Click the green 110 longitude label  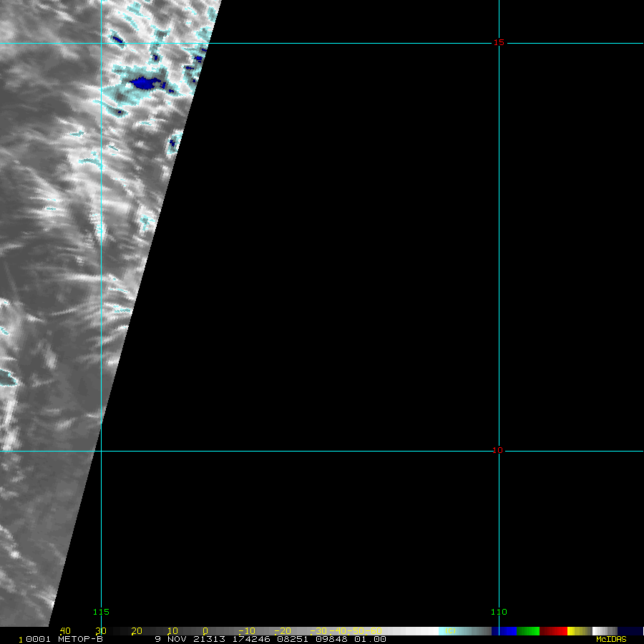point(499,612)
